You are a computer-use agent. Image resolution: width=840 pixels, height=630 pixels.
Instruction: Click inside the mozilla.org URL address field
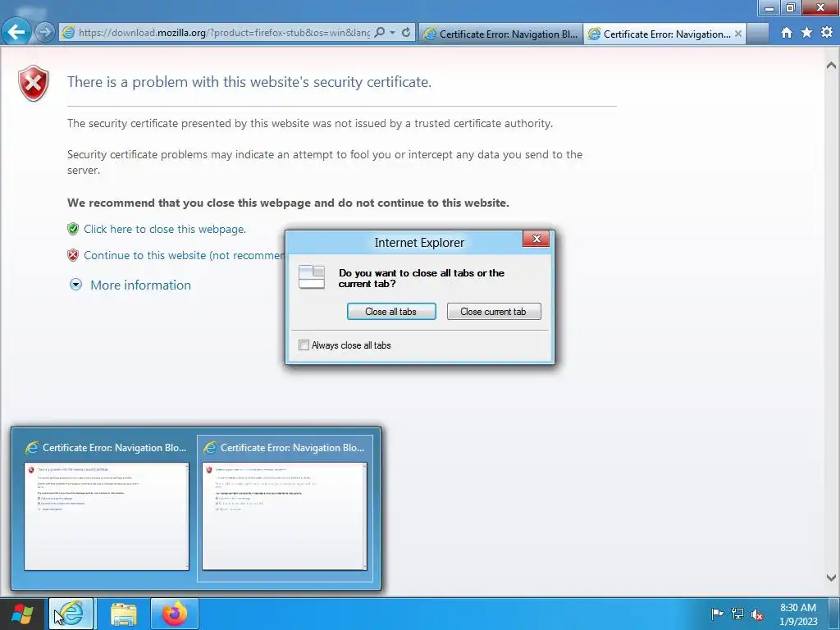(x=224, y=33)
